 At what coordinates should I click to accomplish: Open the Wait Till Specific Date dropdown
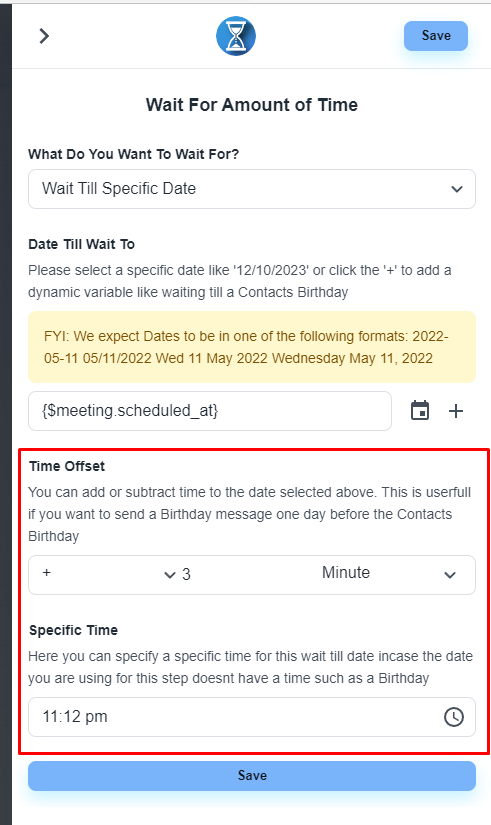(252, 189)
